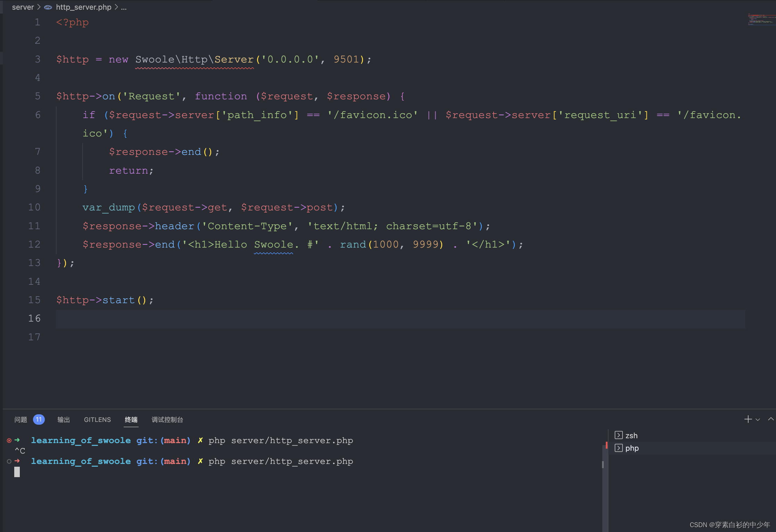
Task: Open the launch profile dropdown arrow
Action: point(758,420)
